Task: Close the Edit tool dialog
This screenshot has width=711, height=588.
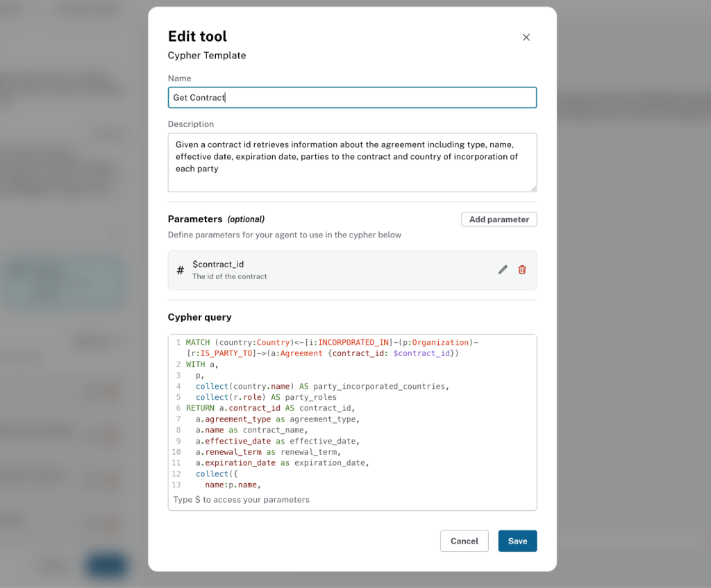Action: click(x=526, y=37)
